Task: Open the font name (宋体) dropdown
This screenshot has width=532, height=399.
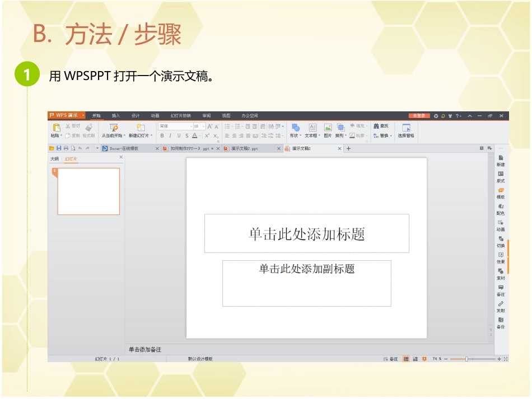Action: click(191, 126)
